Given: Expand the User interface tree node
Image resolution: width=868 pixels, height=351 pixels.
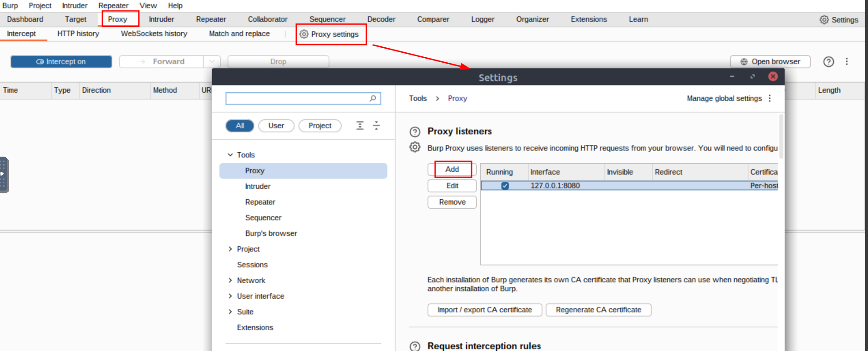Looking at the screenshot, I should coord(230,296).
